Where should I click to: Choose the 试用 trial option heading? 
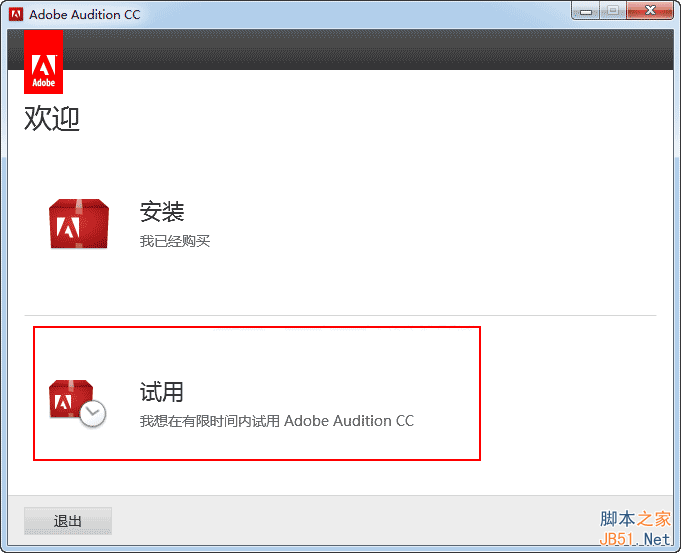pyautogui.click(x=162, y=392)
